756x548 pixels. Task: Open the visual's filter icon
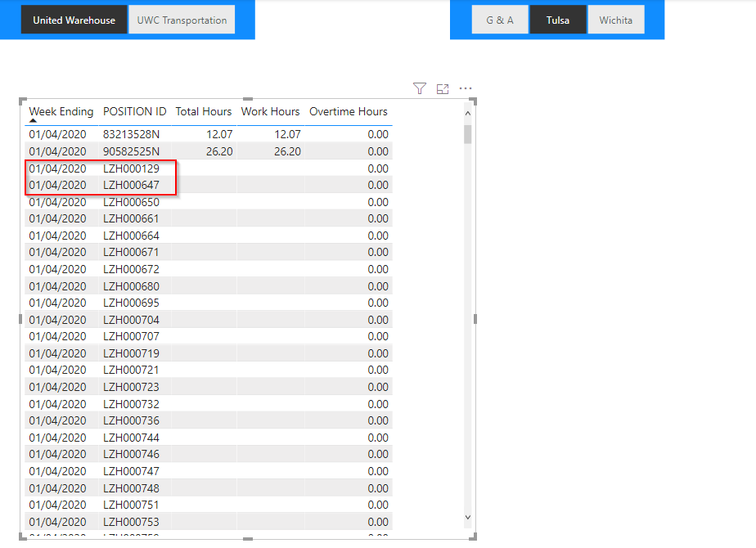[420, 88]
